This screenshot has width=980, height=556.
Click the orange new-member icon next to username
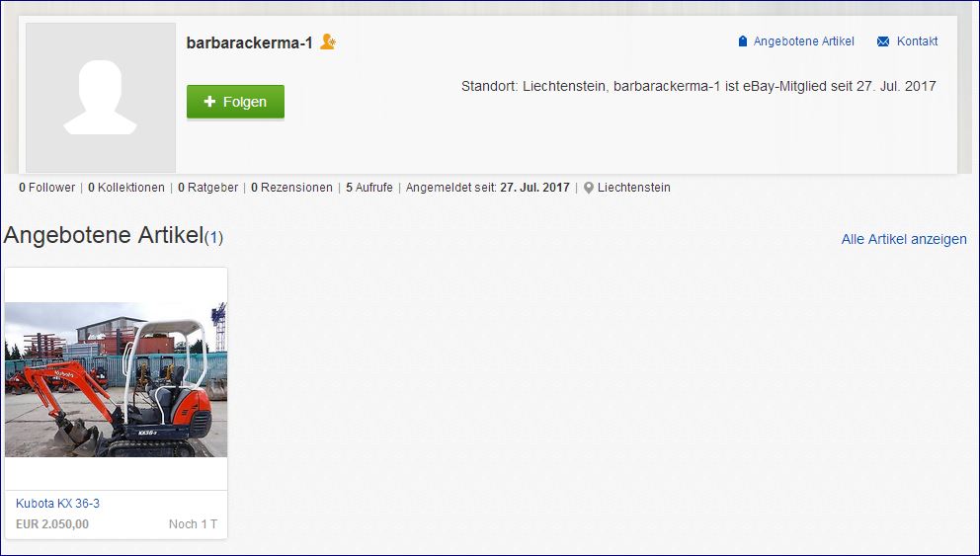coord(328,41)
